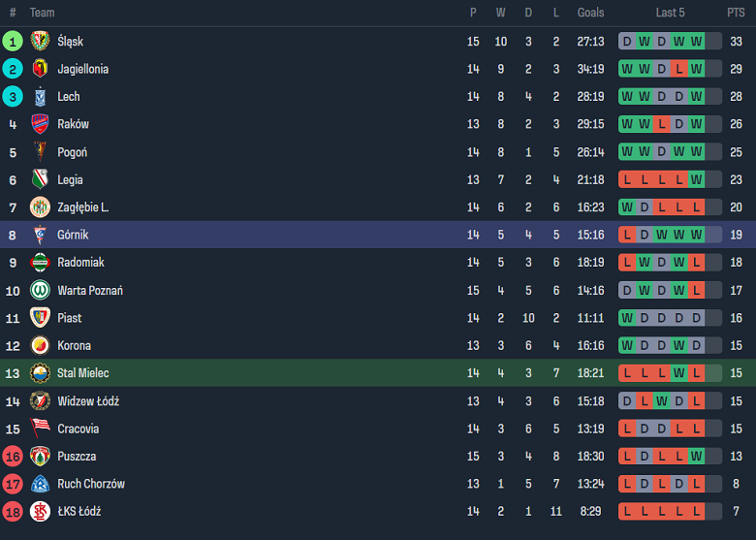The height and width of the screenshot is (540, 756).
Task: Click the red position 18 rank badge
Action: pos(13,511)
